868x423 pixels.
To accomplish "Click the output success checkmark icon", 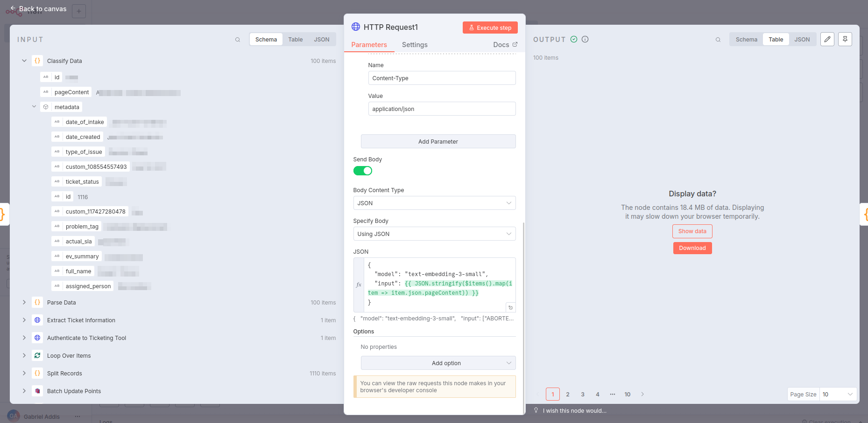I will (x=574, y=39).
